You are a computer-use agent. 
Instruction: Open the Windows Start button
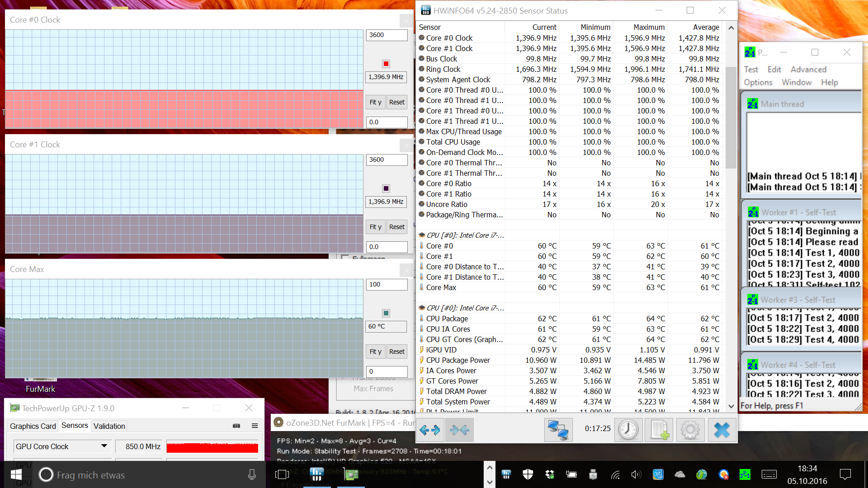(16, 474)
